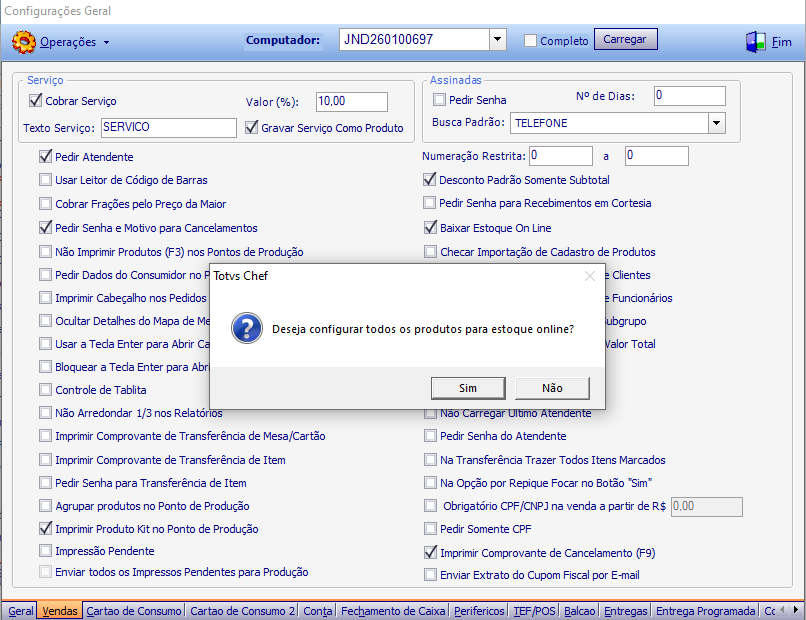Open the Cartao de Consumo tab
Image resolution: width=806 pixels, height=620 pixels.
(134, 611)
